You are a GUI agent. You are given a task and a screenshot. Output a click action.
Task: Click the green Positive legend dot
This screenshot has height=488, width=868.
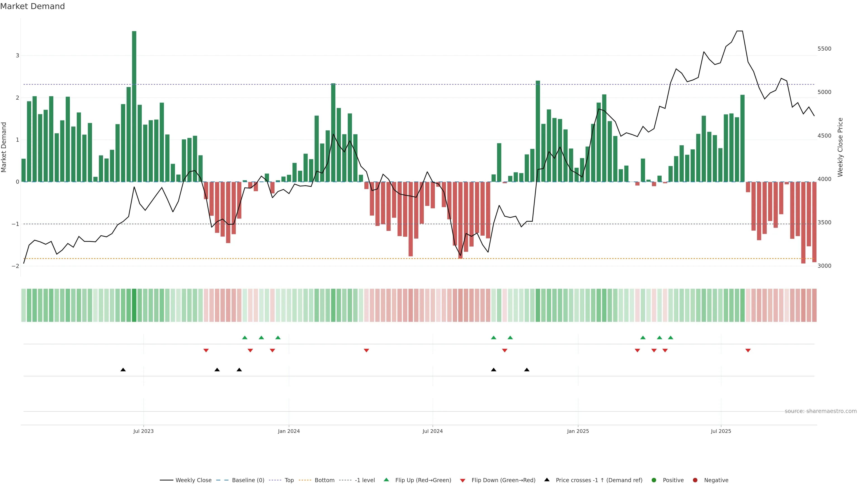tap(654, 480)
